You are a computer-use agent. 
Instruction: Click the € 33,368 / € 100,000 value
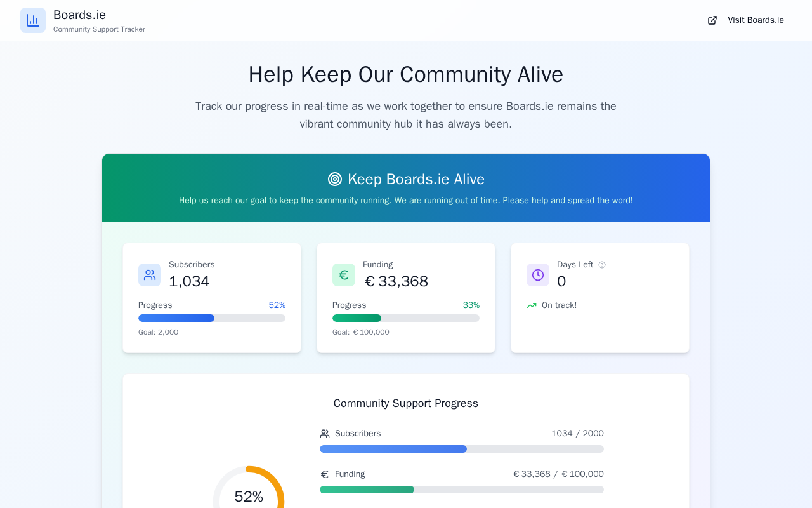(x=558, y=474)
